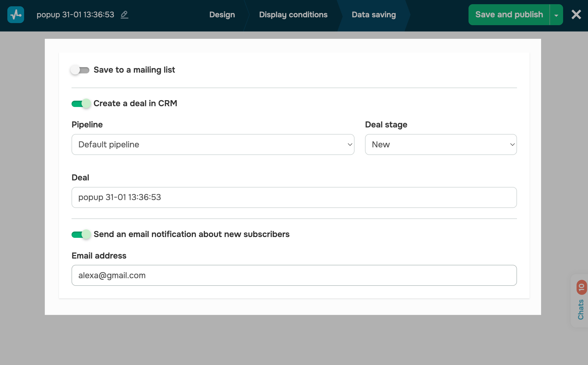Open the Chats side panel
The width and height of the screenshot is (588, 365).
click(581, 309)
